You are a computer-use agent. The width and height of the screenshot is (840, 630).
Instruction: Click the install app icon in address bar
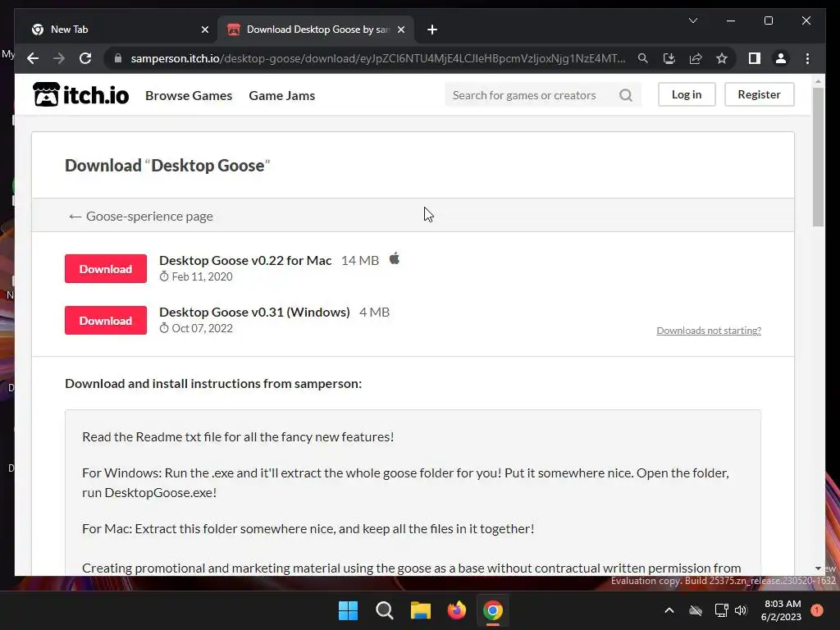[x=669, y=58]
